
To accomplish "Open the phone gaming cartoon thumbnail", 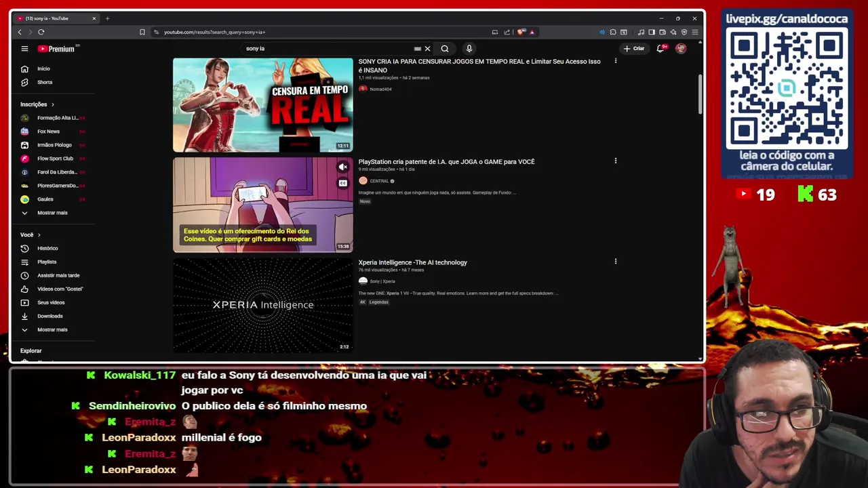I will [262, 205].
